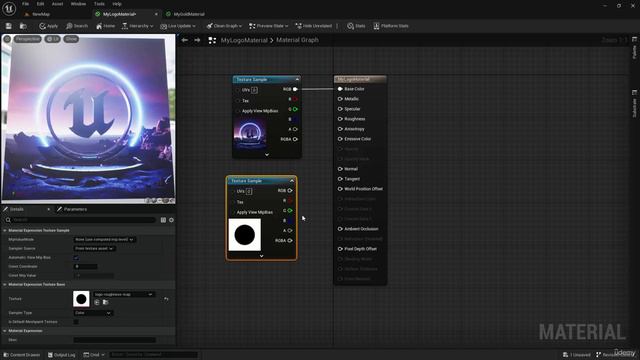Expand lower Texture Sample node's bottom chevron

(262, 256)
